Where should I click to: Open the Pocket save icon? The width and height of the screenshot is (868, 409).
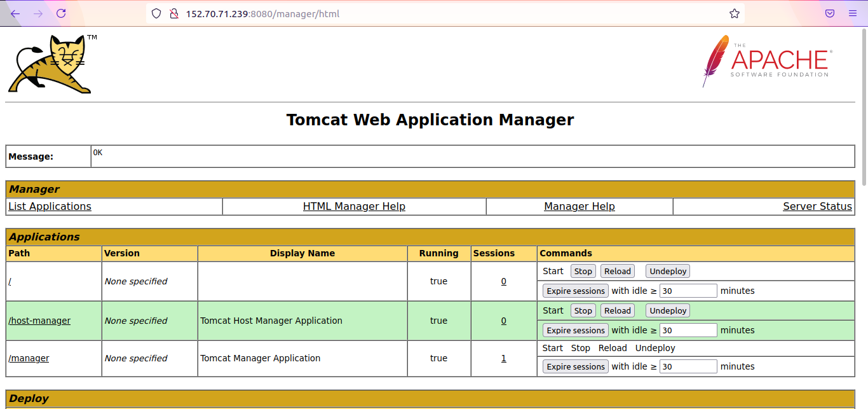[830, 13]
